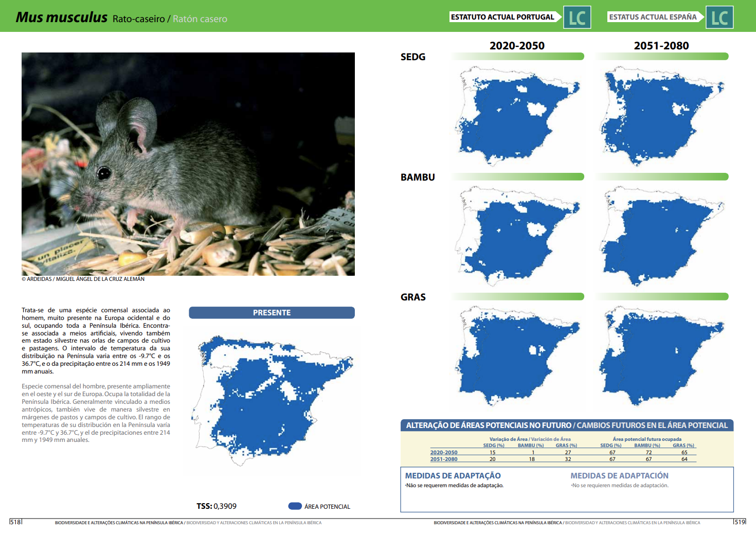Click the España LC status badge
The width and height of the screenshot is (756, 534).
719,17
